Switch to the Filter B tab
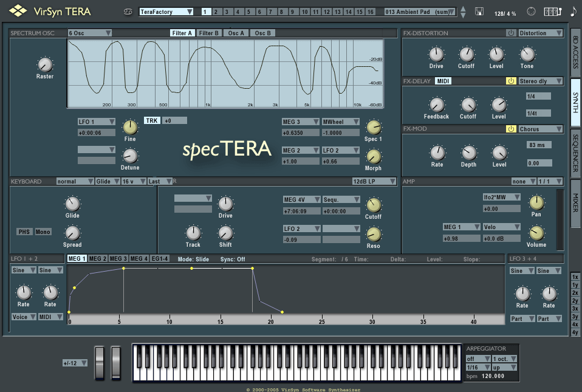This screenshot has height=392, width=582. [x=208, y=33]
